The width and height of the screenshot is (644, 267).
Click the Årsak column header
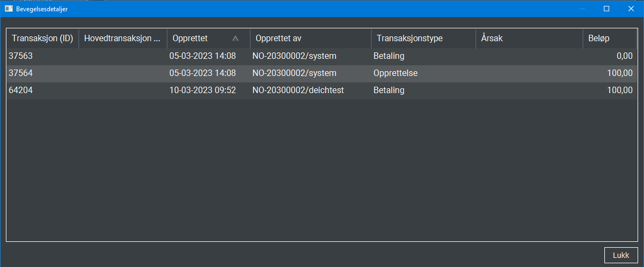tap(529, 39)
